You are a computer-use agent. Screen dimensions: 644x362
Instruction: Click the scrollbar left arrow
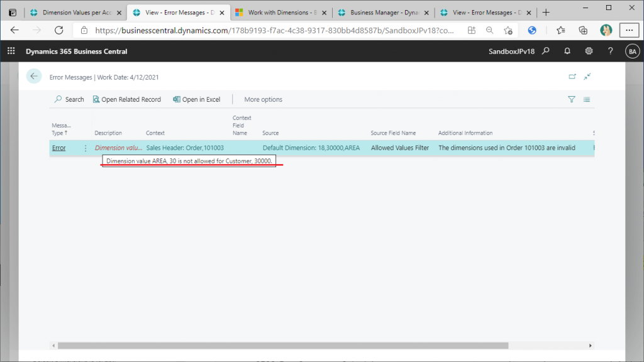pos(54,346)
